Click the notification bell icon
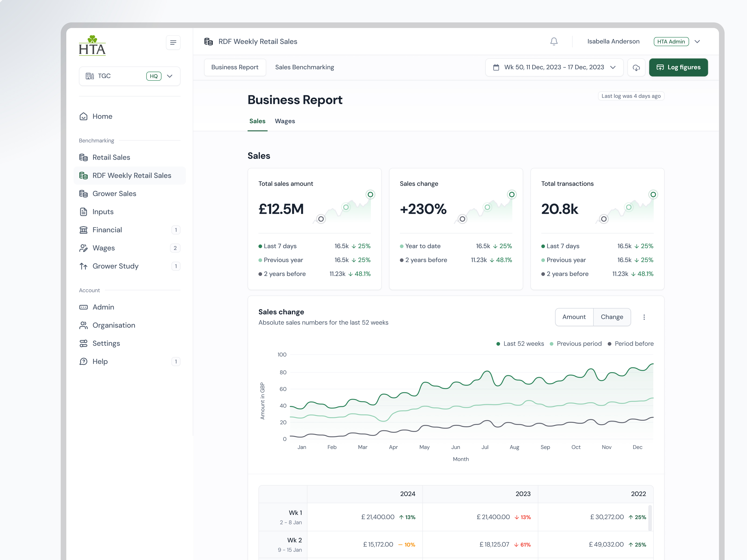This screenshot has width=747, height=560. pos(554,42)
